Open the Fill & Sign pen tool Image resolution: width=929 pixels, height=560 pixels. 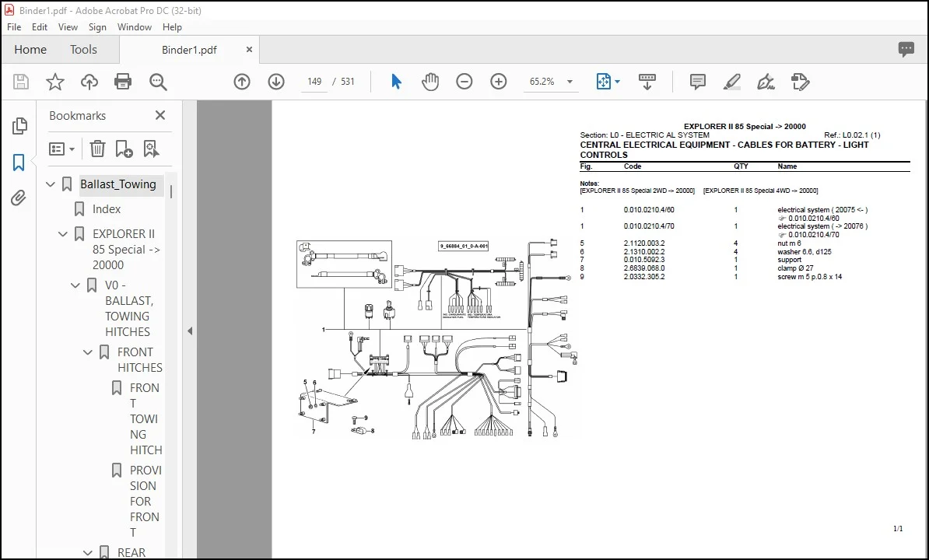coord(766,82)
